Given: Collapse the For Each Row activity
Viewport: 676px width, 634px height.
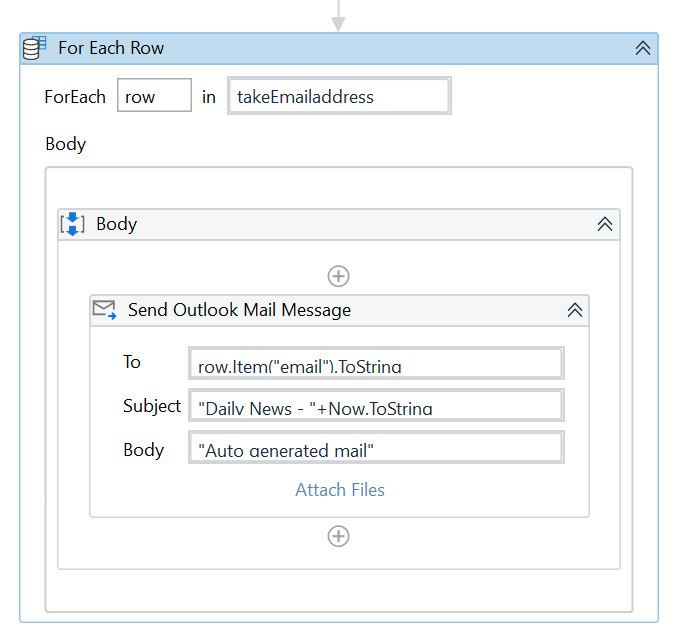Looking at the screenshot, I should (642, 48).
